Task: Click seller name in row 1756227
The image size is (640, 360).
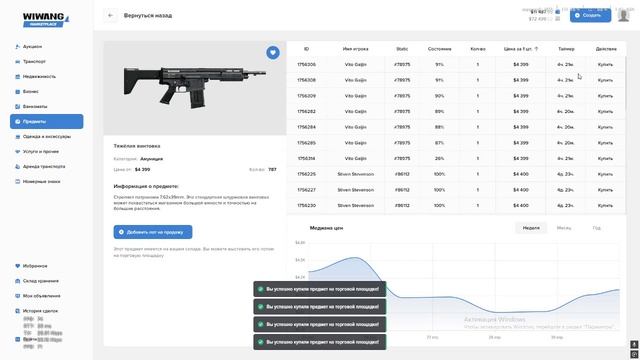Action: (356, 190)
